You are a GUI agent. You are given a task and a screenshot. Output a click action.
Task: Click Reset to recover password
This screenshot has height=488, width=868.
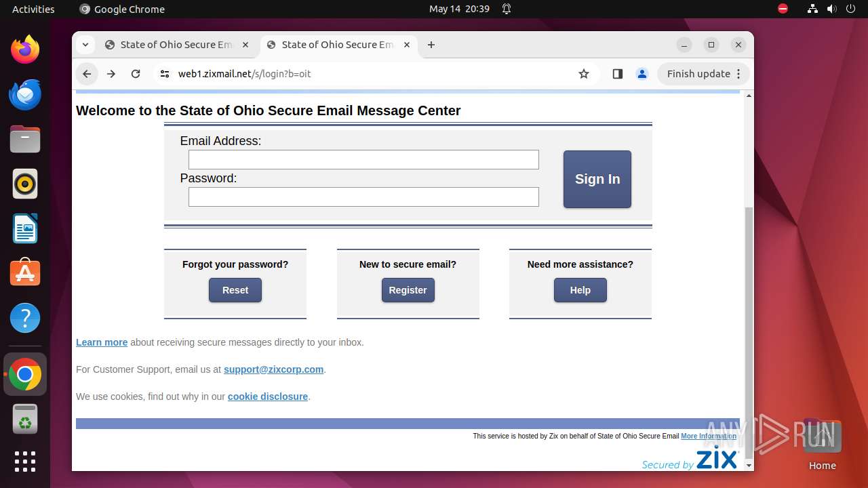[x=235, y=290]
